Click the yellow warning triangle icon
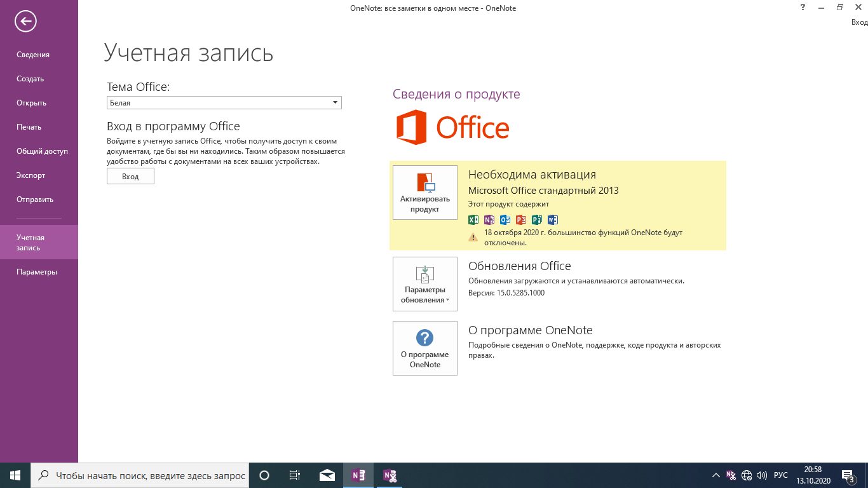 coord(473,237)
